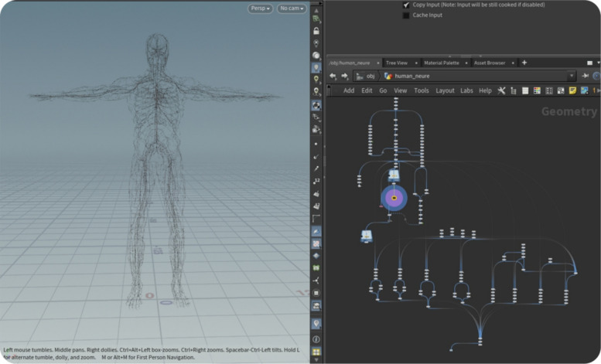The width and height of the screenshot is (601, 364).
Task: Click the forward navigation arrow in network pane
Action: (344, 76)
